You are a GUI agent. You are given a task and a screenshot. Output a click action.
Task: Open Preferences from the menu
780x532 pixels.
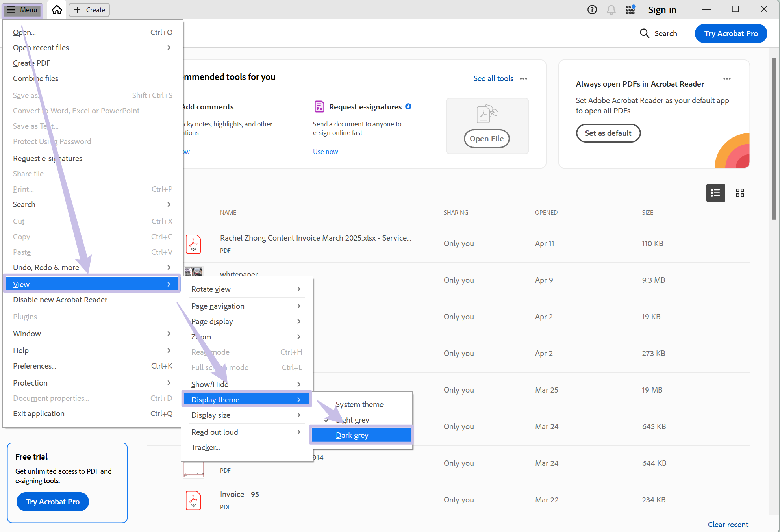(34, 366)
